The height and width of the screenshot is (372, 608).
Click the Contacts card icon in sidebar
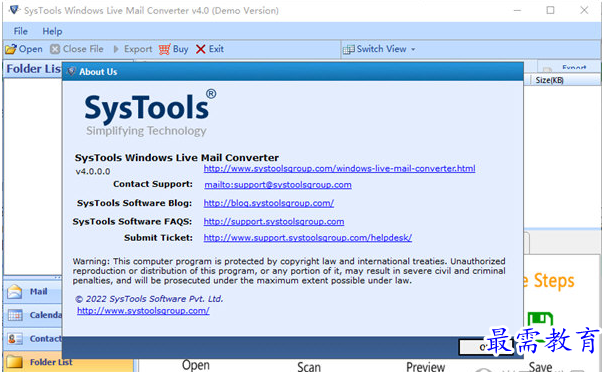[x=15, y=339]
